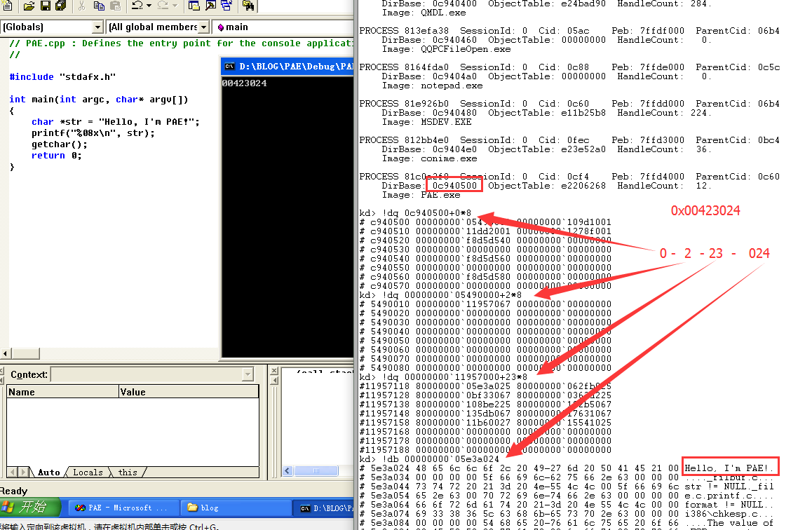Click the console window title bar icon

[229, 67]
